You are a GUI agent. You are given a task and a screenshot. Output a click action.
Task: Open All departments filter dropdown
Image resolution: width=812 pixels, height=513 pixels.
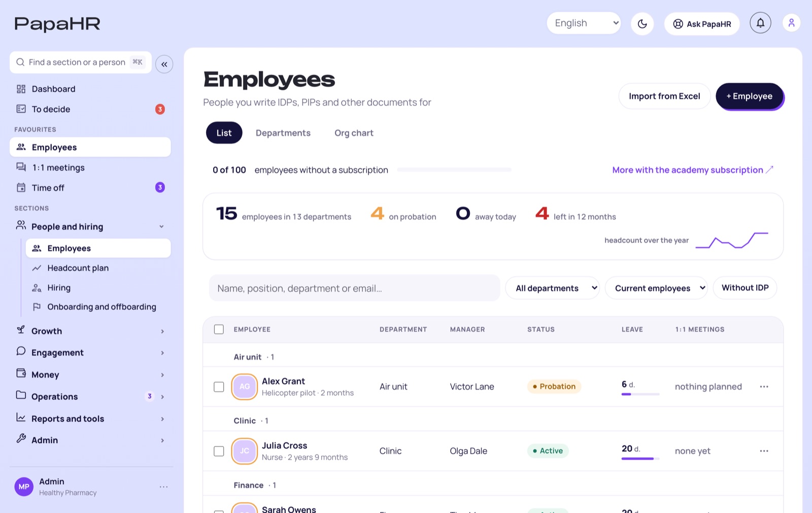pos(552,288)
